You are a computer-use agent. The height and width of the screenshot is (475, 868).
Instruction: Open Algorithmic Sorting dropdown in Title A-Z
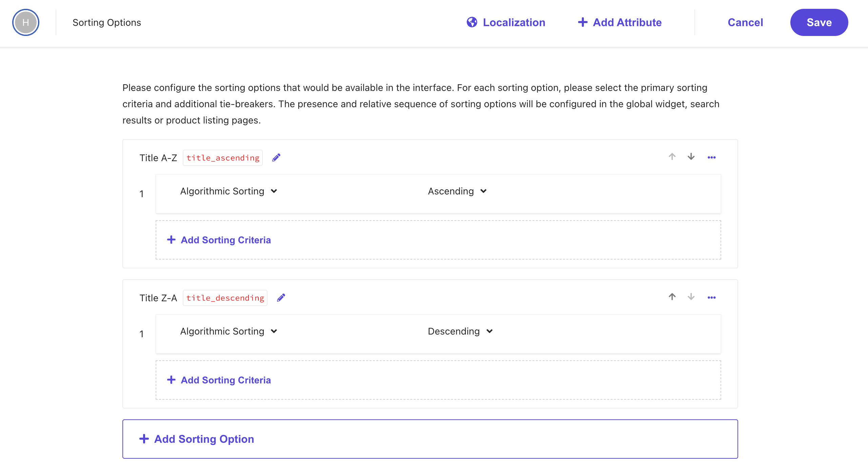pos(229,191)
